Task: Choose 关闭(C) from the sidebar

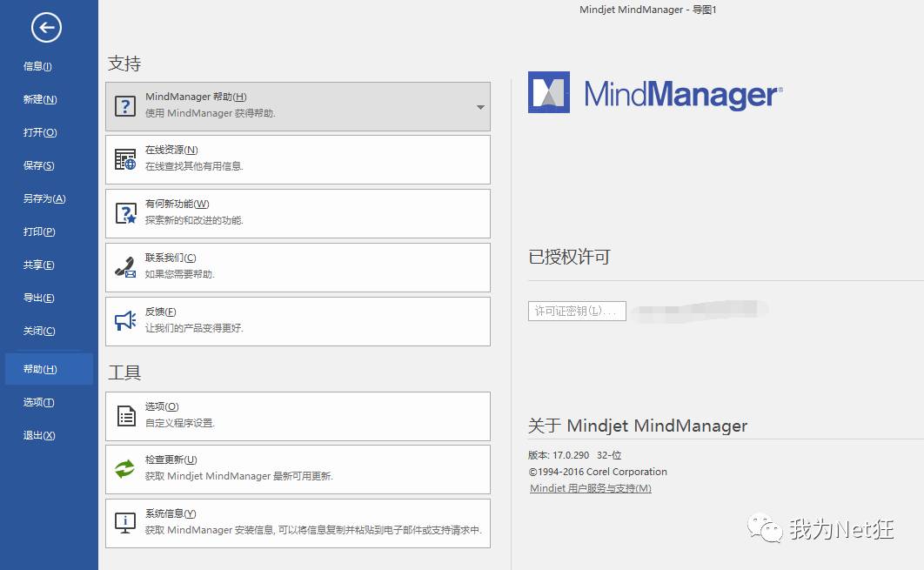Action: coord(39,331)
